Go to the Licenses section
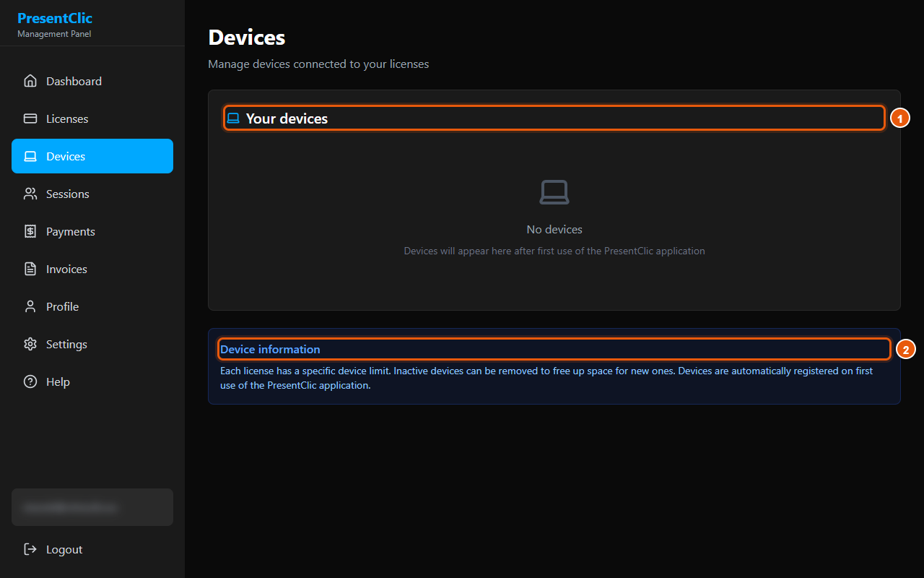 pyautogui.click(x=92, y=118)
